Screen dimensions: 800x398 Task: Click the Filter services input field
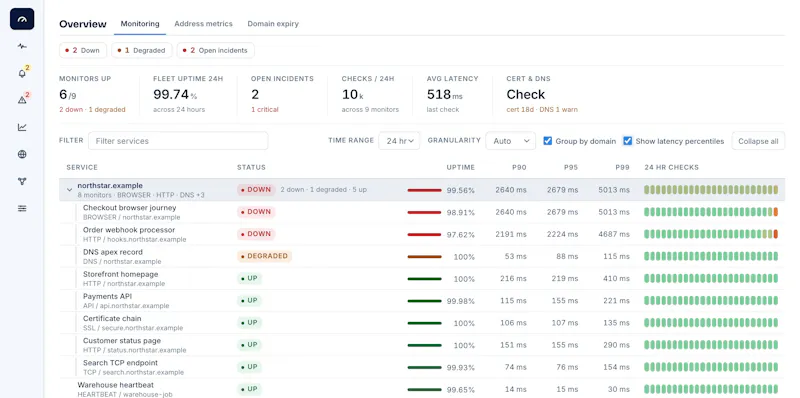[x=178, y=141]
